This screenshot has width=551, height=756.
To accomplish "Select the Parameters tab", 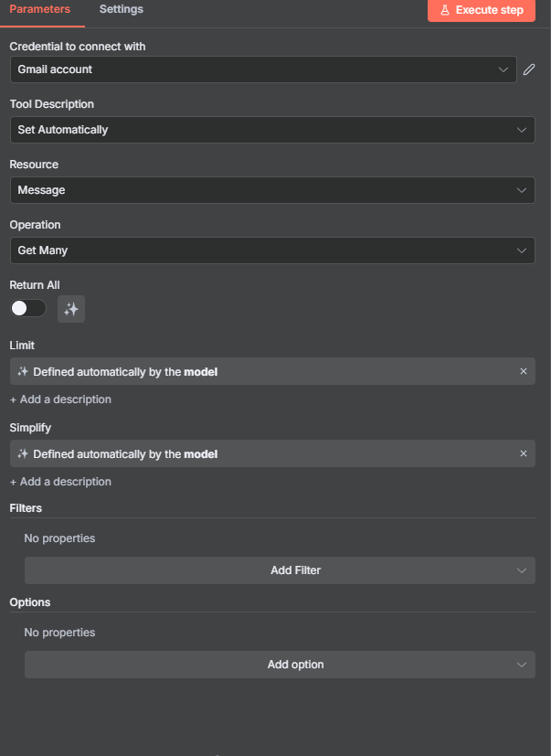I will pyautogui.click(x=39, y=9).
